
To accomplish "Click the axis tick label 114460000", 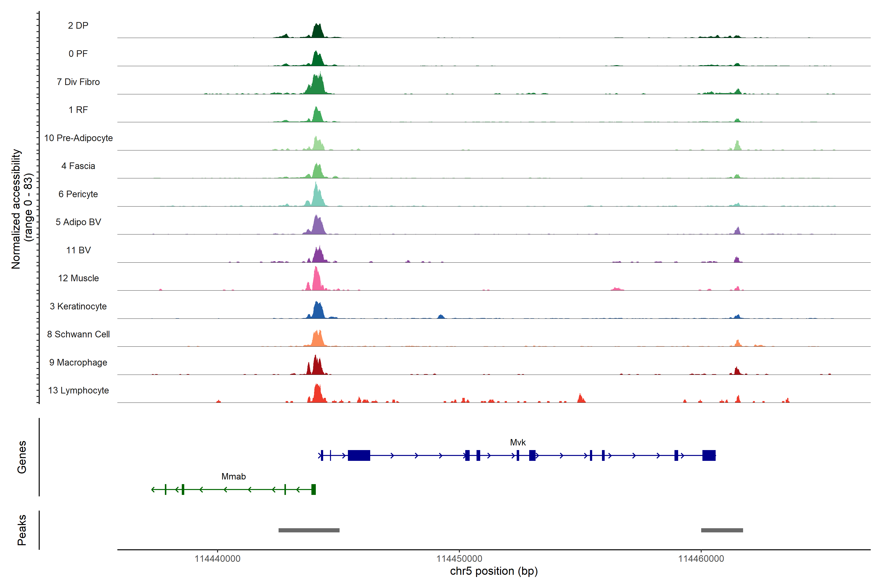I will coord(701,559).
